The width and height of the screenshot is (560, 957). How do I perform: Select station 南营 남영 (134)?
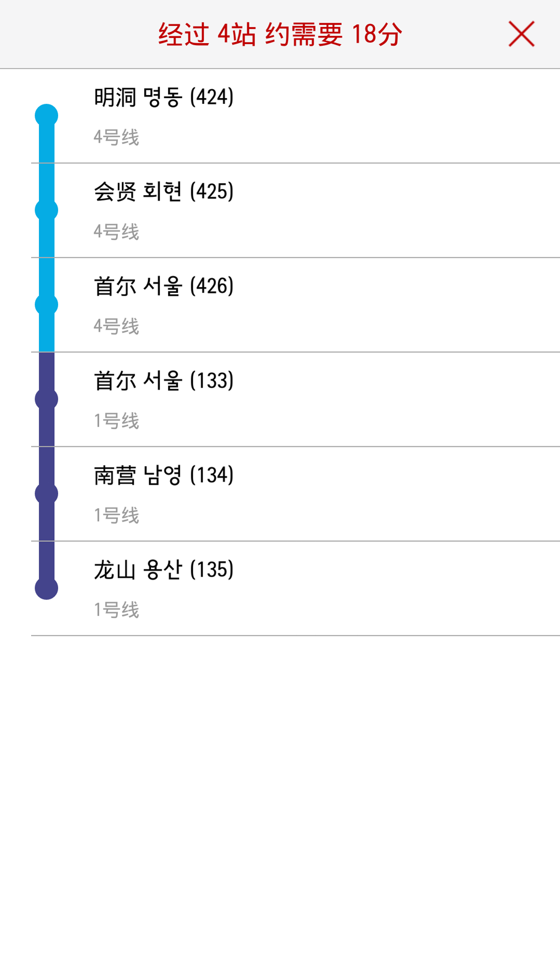[164, 475]
